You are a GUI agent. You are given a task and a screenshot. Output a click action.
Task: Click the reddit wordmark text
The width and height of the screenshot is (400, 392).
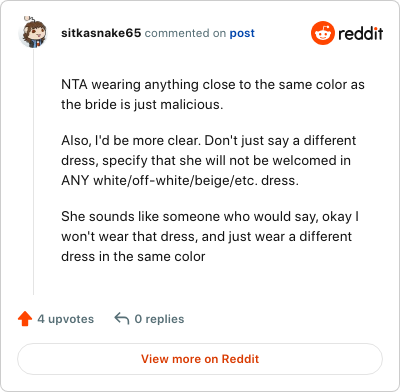coord(360,33)
